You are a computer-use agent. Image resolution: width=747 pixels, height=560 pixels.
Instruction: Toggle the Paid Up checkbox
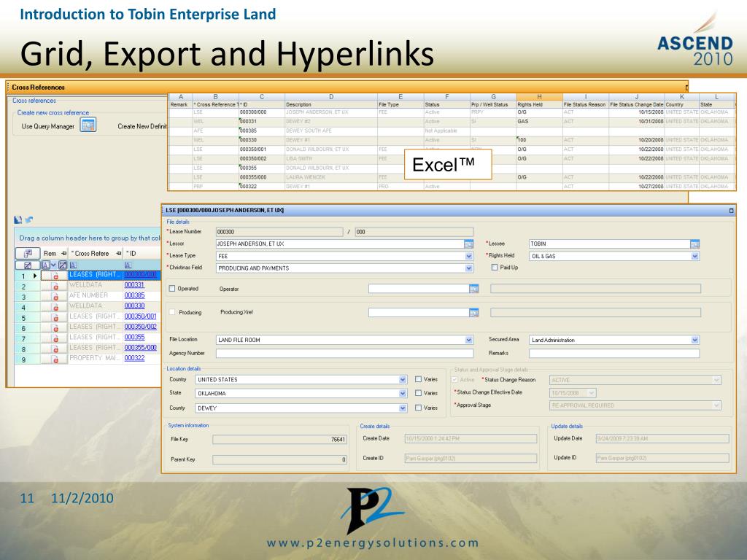[x=495, y=268]
